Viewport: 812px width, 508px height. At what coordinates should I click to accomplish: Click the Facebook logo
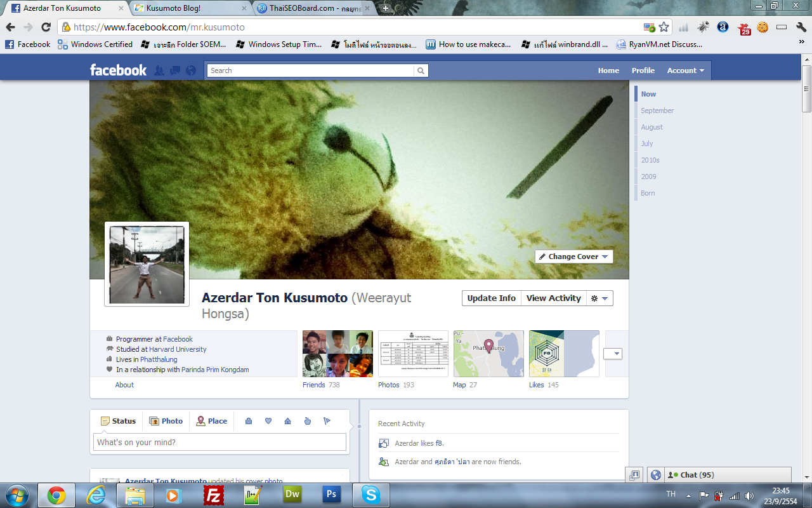[x=118, y=70]
